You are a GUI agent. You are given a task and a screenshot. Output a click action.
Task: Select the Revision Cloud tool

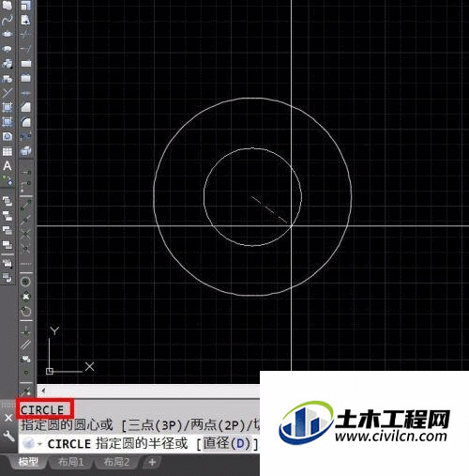pyautogui.click(x=8, y=6)
